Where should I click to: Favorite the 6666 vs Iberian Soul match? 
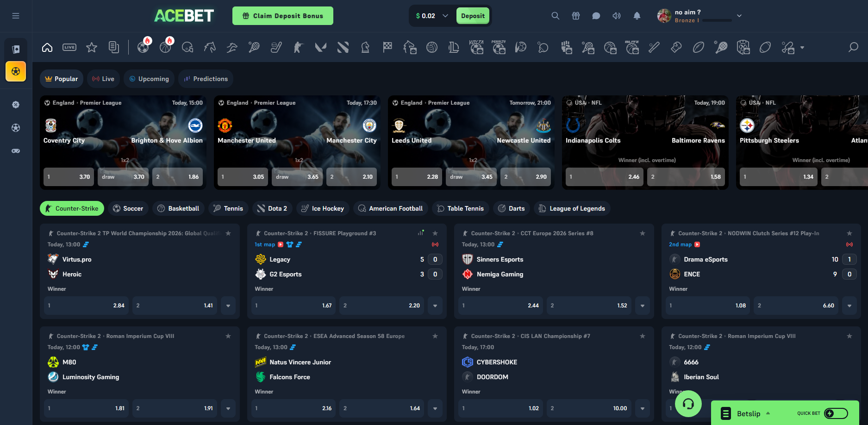[849, 336]
